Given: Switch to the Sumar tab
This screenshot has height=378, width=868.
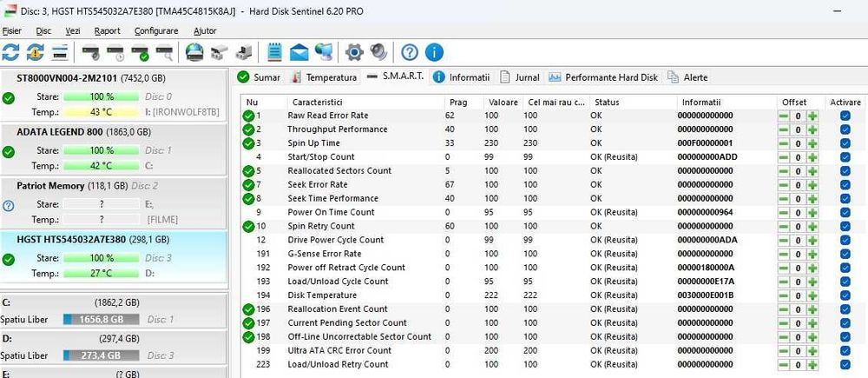Looking at the screenshot, I should click(x=259, y=77).
